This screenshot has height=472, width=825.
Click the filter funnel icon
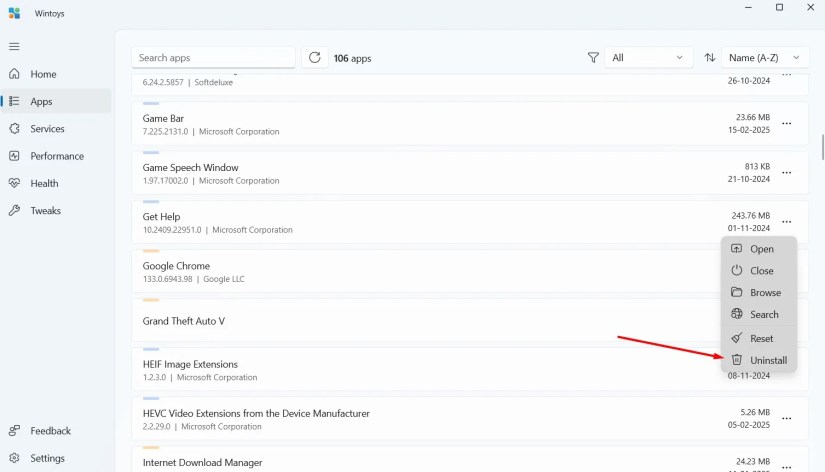(x=593, y=58)
